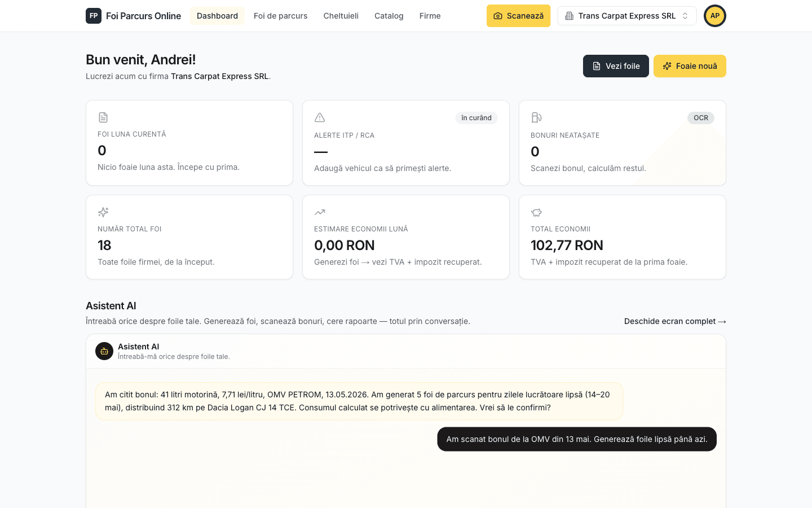Click 'Adaugă vehicul ca să primești alerte.'
Viewport: 812px width, 508px height.
pos(382,168)
